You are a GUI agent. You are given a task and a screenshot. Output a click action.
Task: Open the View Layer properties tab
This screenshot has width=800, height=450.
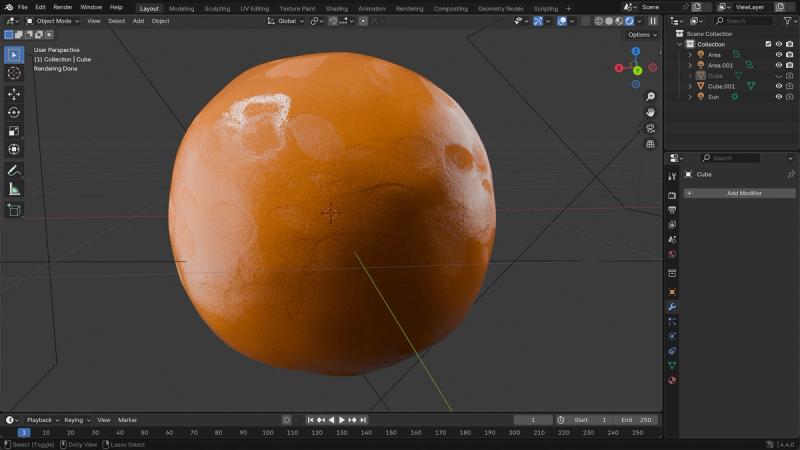pos(672,224)
